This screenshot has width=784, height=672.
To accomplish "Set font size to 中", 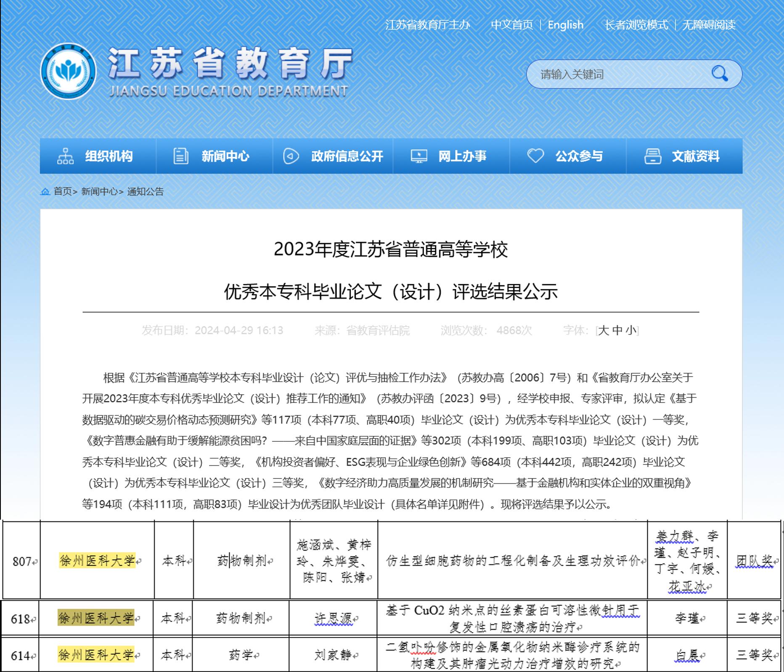I will [617, 330].
